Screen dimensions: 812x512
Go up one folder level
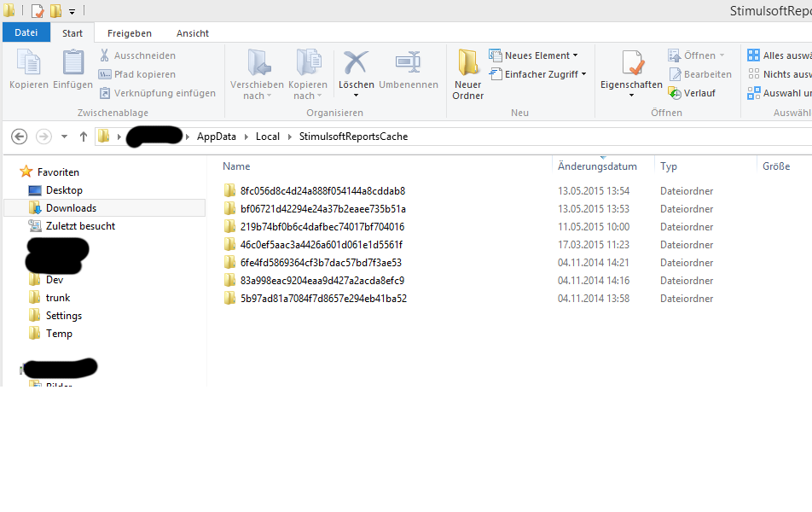(84, 137)
